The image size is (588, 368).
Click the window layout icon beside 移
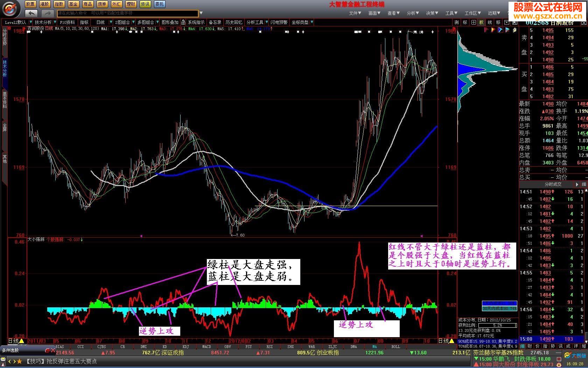tap(507, 22)
